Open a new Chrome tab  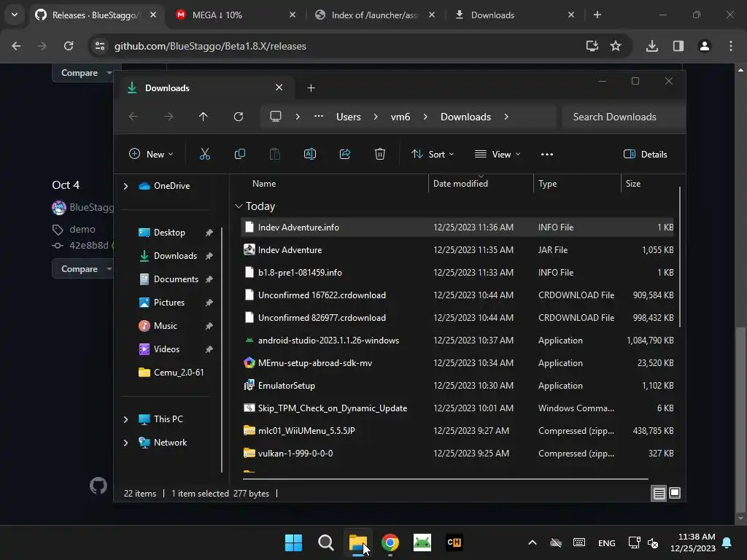click(x=597, y=15)
